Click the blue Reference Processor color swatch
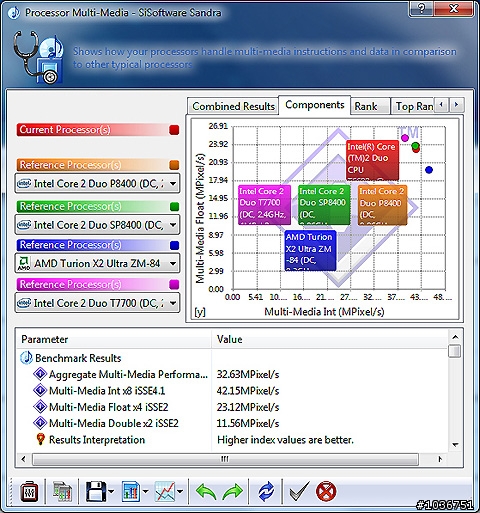 point(174,245)
